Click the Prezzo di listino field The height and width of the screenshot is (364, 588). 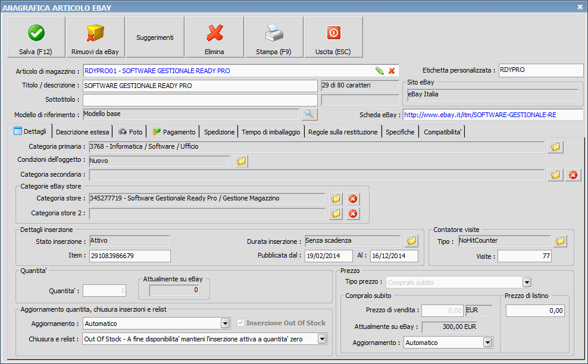coord(535,310)
